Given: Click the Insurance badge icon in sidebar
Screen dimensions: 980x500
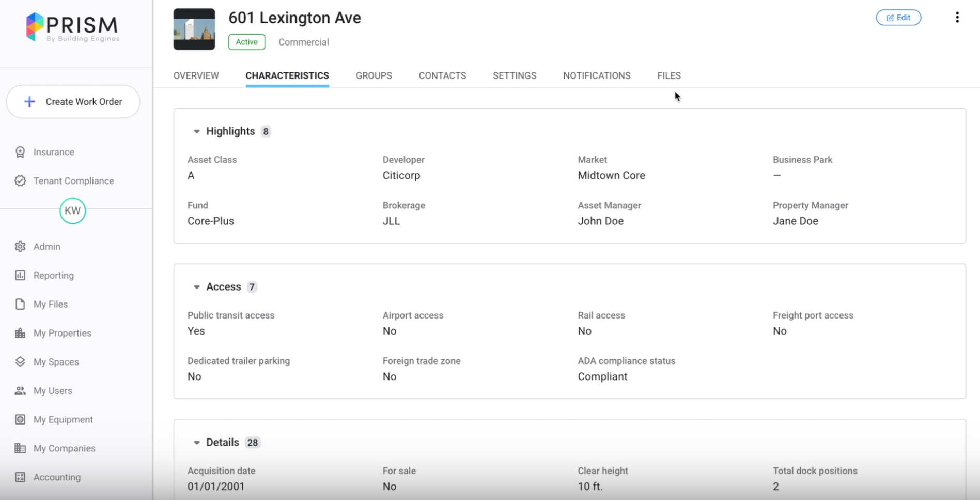Looking at the screenshot, I should [x=20, y=152].
